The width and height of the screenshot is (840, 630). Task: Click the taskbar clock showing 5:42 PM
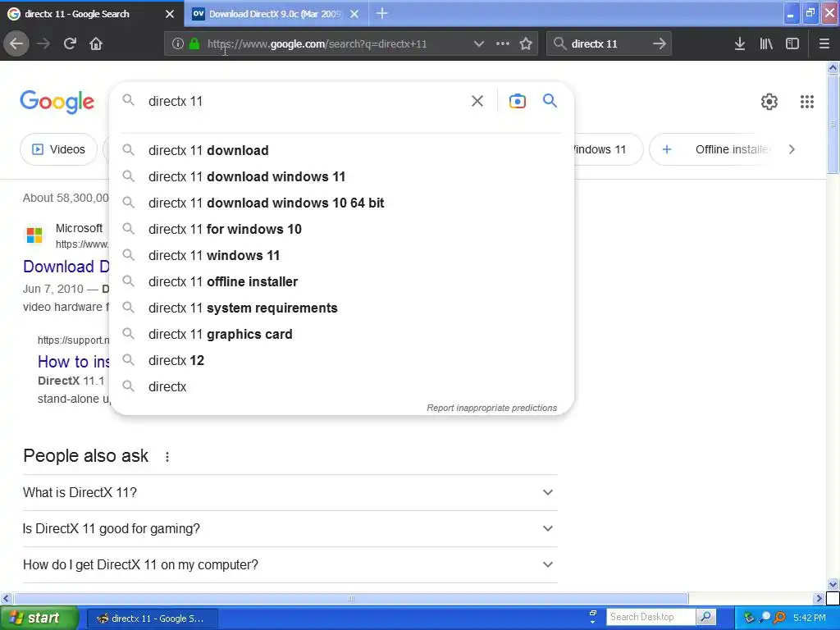810,618
